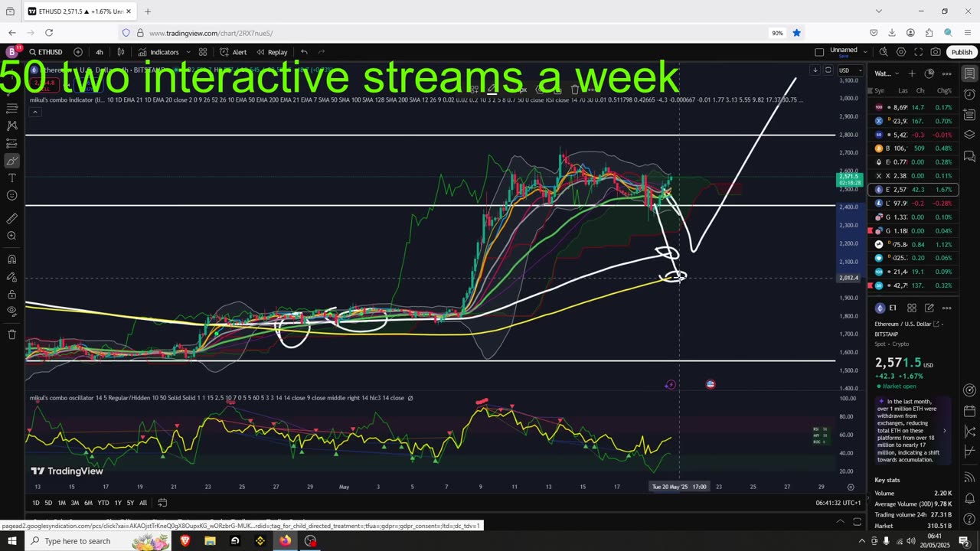The width and height of the screenshot is (980, 551).
Task: Create an Alert
Action: pyautogui.click(x=233, y=52)
